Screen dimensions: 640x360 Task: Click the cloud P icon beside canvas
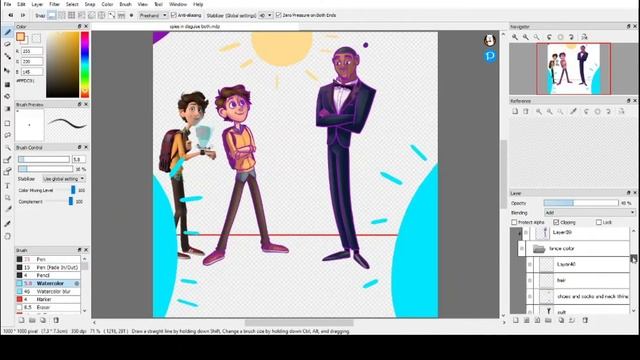(490, 56)
